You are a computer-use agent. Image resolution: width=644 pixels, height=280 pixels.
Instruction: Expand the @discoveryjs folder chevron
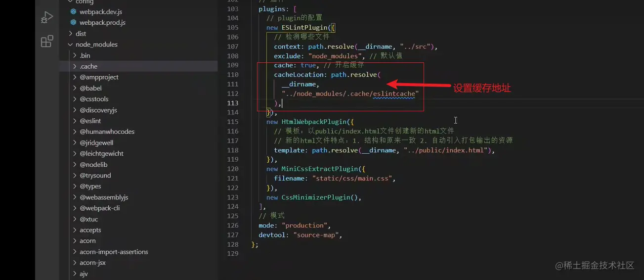[x=75, y=110]
